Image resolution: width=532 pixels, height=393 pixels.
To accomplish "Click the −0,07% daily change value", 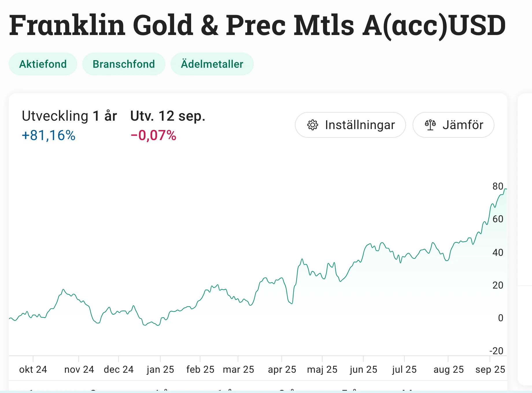I will [154, 135].
